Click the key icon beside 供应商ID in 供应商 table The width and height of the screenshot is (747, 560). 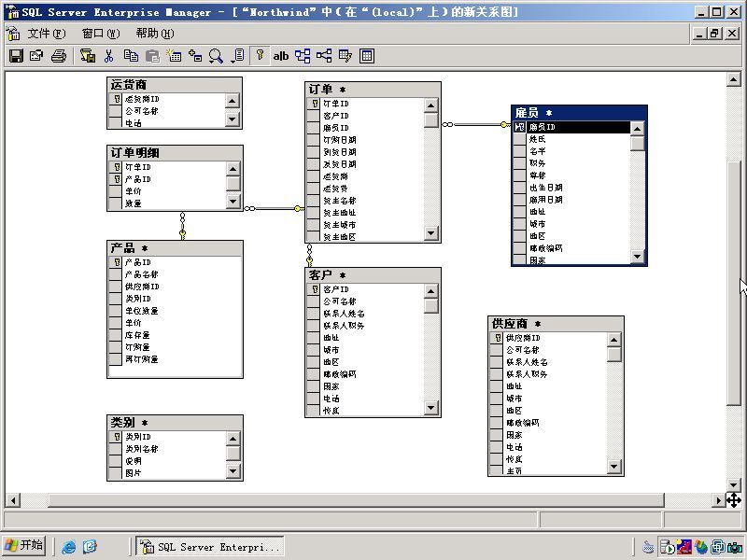pyautogui.click(x=498, y=338)
